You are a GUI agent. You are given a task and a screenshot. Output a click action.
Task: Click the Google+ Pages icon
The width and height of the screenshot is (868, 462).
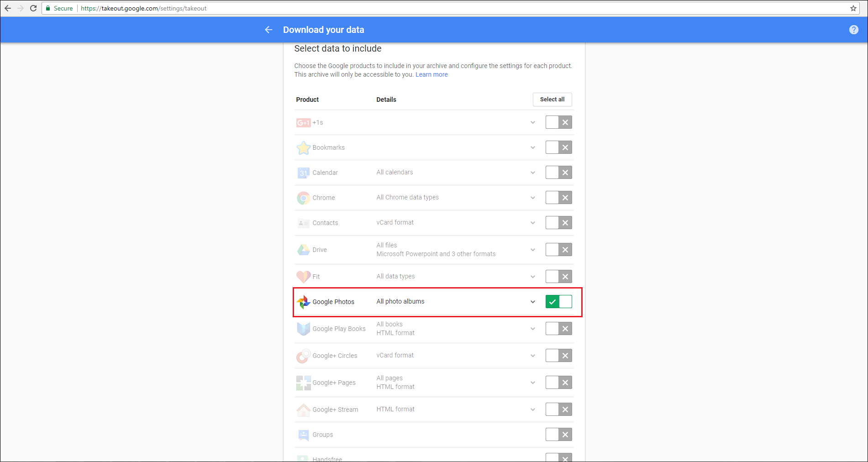pos(303,383)
